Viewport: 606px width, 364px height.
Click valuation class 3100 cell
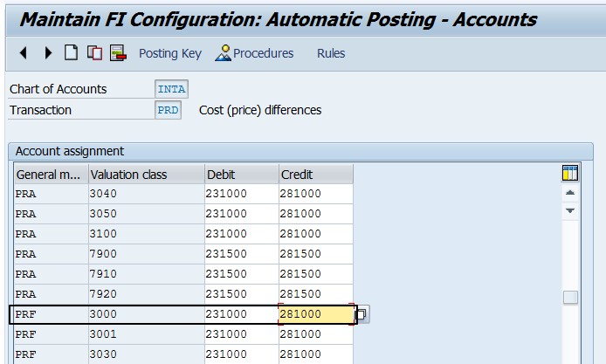[x=147, y=234]
